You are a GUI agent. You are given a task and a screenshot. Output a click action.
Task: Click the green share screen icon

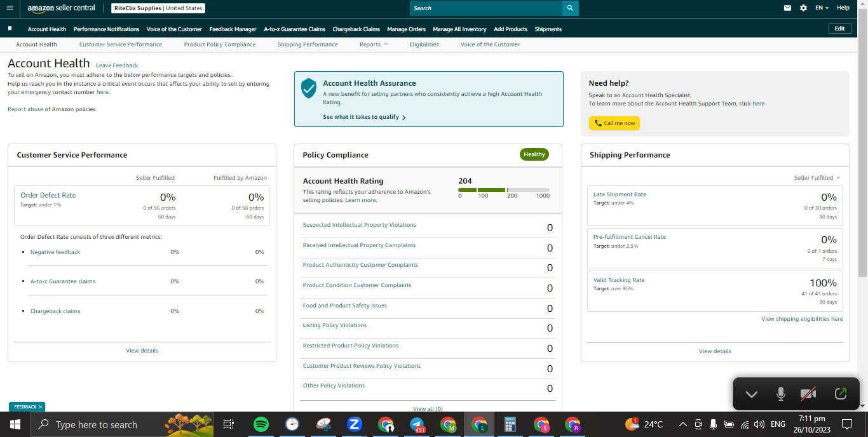840,394
